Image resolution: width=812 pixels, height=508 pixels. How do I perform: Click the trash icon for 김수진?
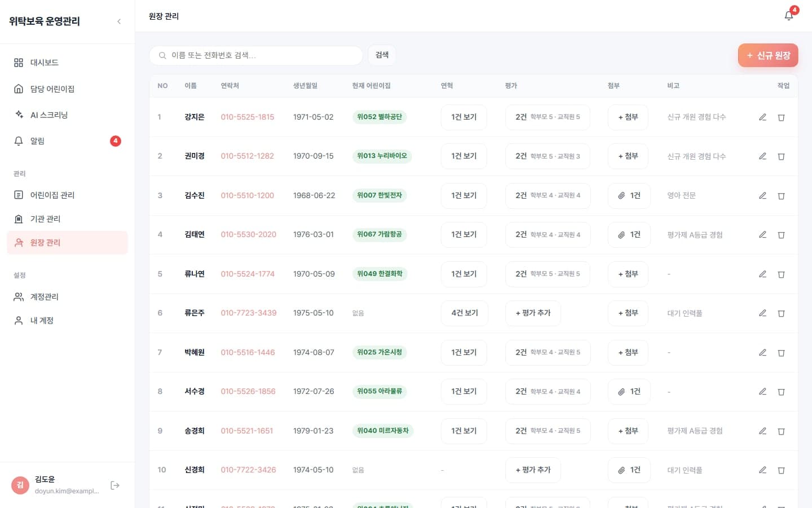[x=782, y=196]
